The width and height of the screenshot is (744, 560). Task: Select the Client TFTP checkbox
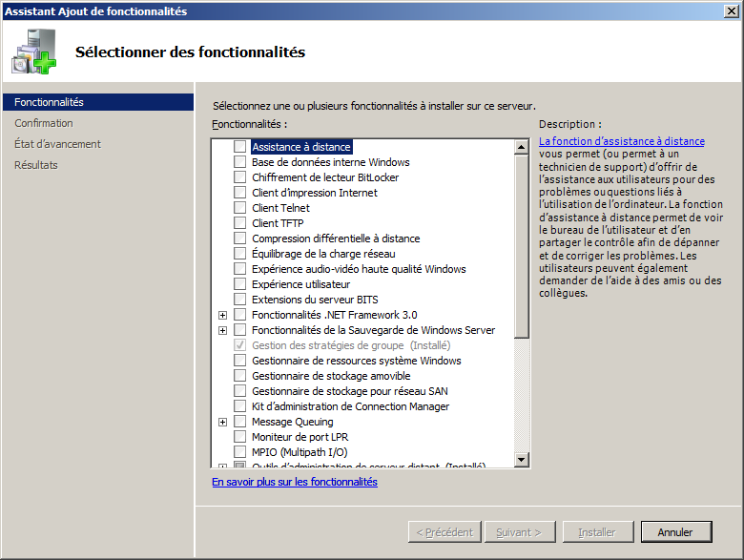[239, 223]
